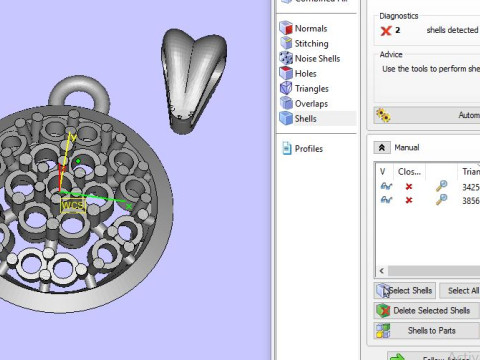This screenshot has width=480, height=360.
Task: Collapse the Manual section
Action: [382, 147]
